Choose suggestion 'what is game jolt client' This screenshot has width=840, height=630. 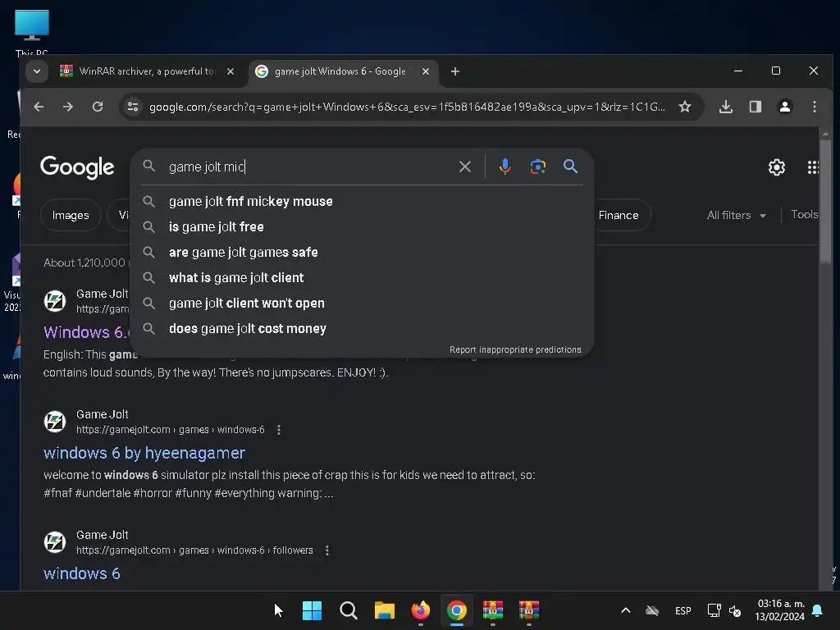[x=362, y=277]
